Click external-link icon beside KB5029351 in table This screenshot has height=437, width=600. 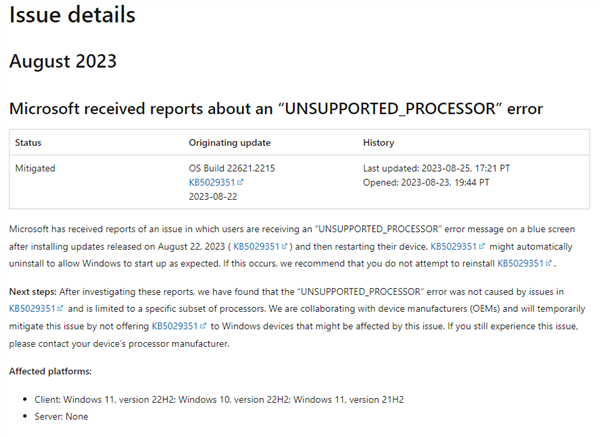(240, 182)
